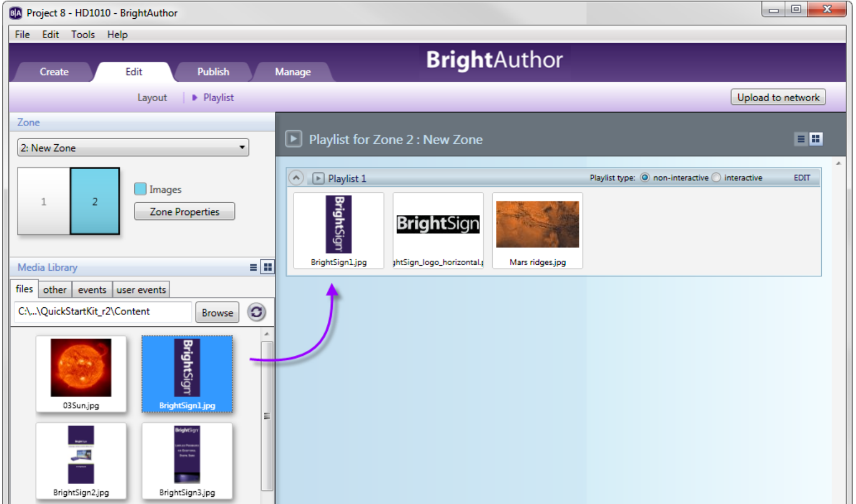Switch playlist area to list view
856x504 pixels.
tap(801, 139)
